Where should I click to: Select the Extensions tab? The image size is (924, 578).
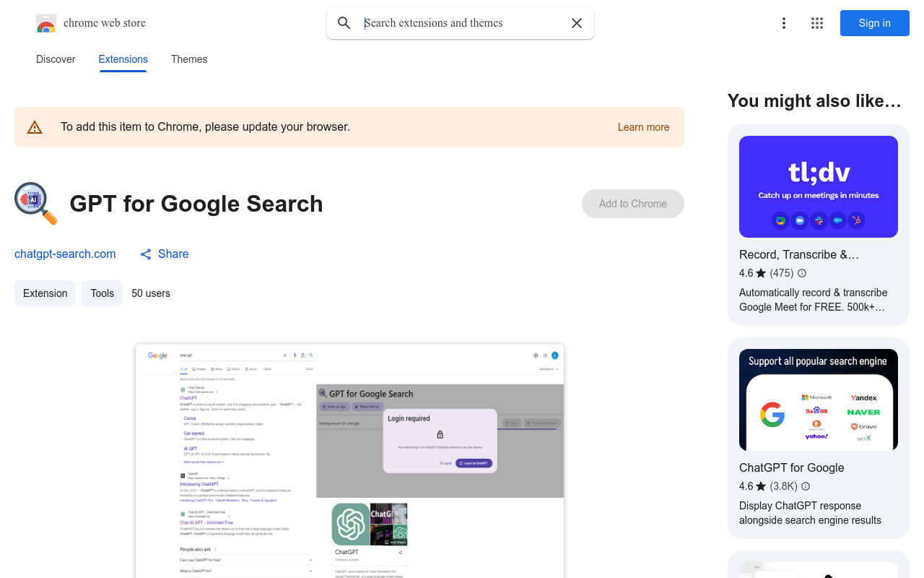click(123, 59)
